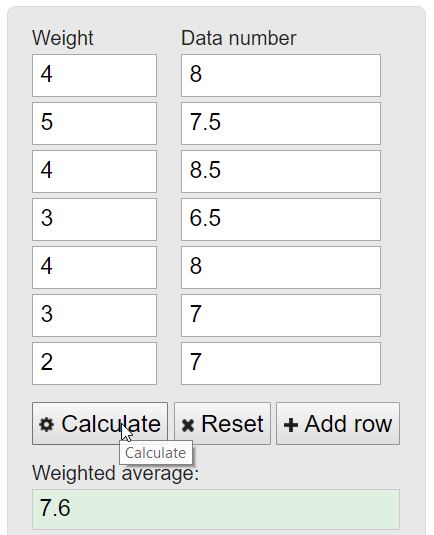Focus the first Data number field showing 8
The height and width of the screenshot is (535, 434).
(x=281, y=75)
